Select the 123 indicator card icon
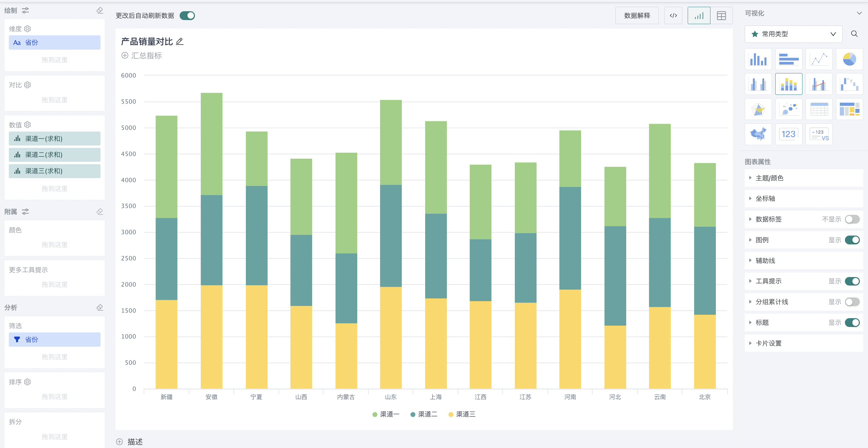The image size is (868, 448). coord(789,134)
